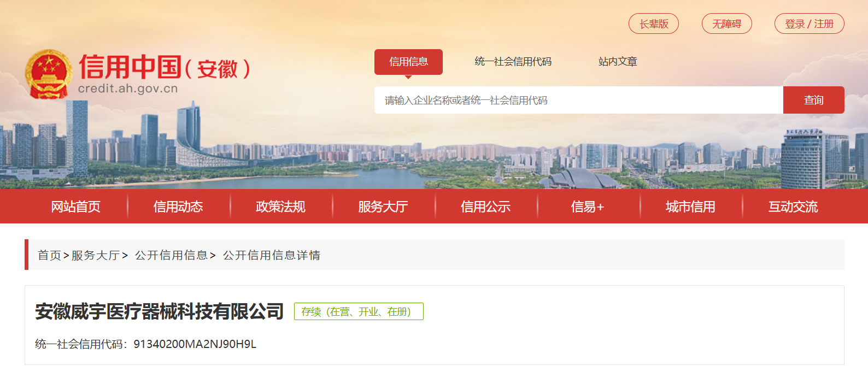Open the 城市信用 navigation item
868x366 pixels.
(x=691, y=206)
